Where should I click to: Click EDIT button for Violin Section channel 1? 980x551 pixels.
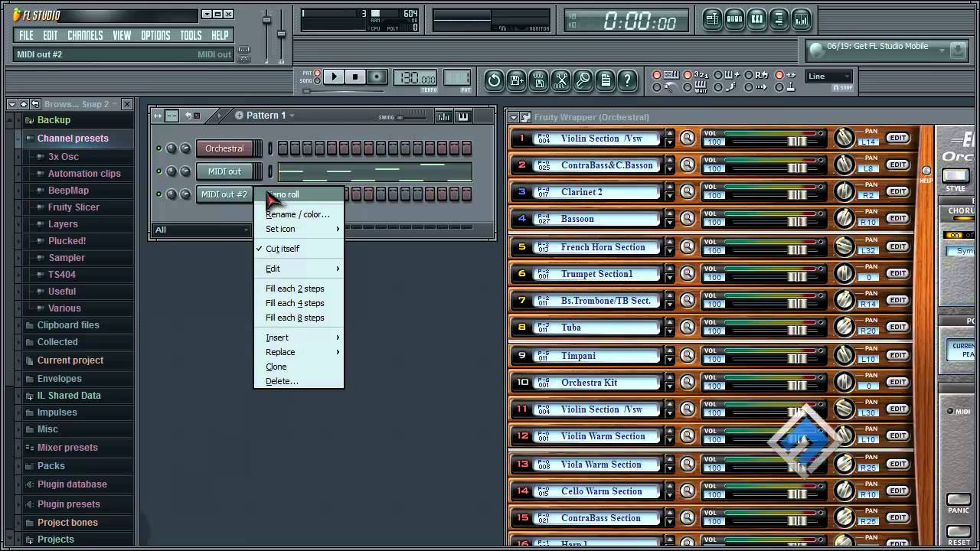(x=898, y=138)
